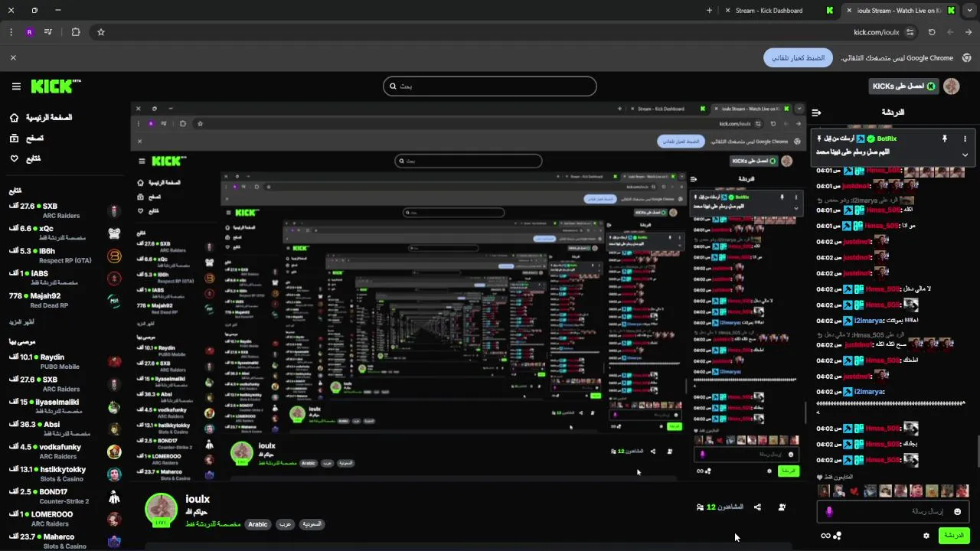Click the channel points icon below chat
The width and height of the screenshot is (980, 551).
pos(838,536)
